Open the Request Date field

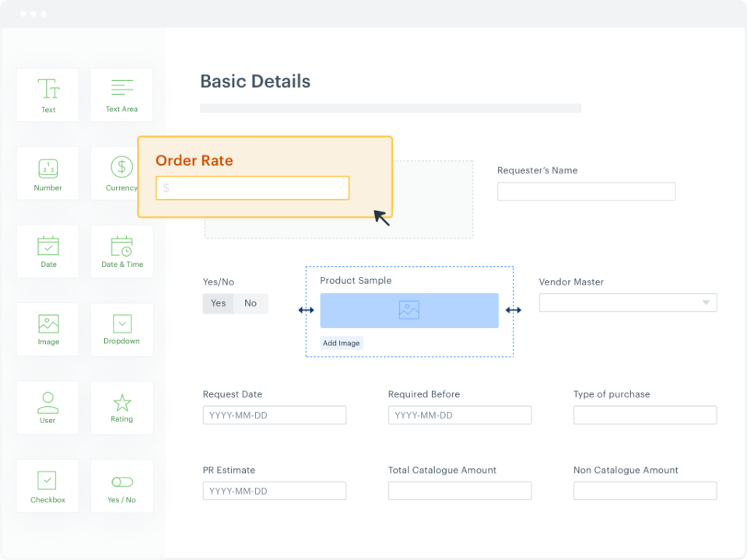point(274,415)
